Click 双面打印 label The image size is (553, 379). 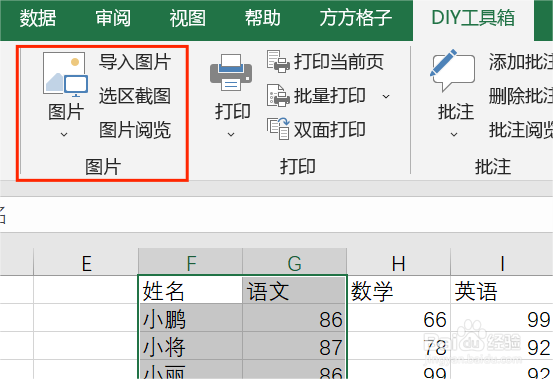tap(330, 129)
